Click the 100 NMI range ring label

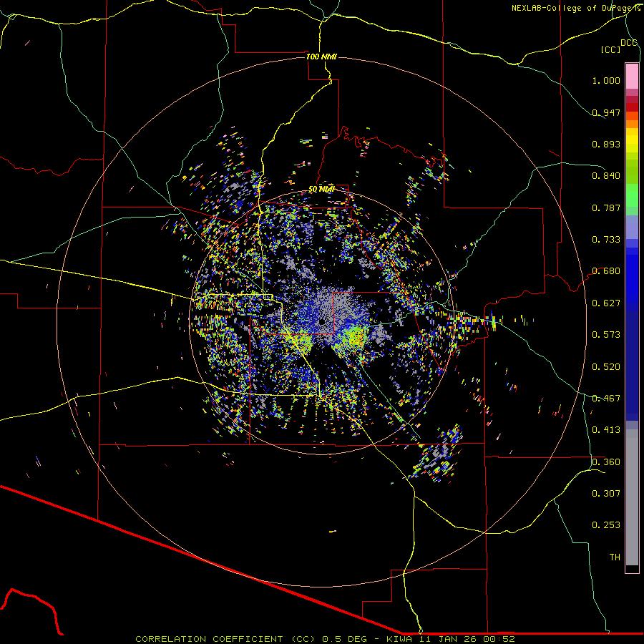click(321, 57)
